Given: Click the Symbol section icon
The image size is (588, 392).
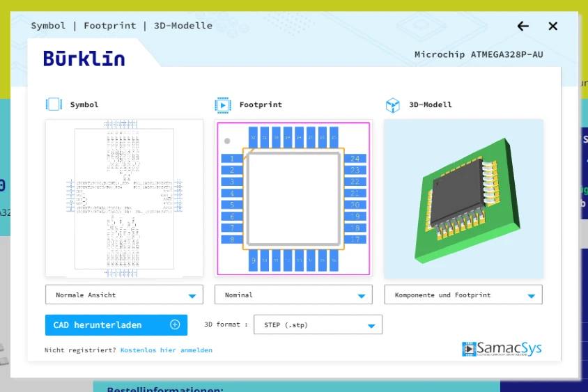Looking at the screenshot, I should click(x=54, y=104).
